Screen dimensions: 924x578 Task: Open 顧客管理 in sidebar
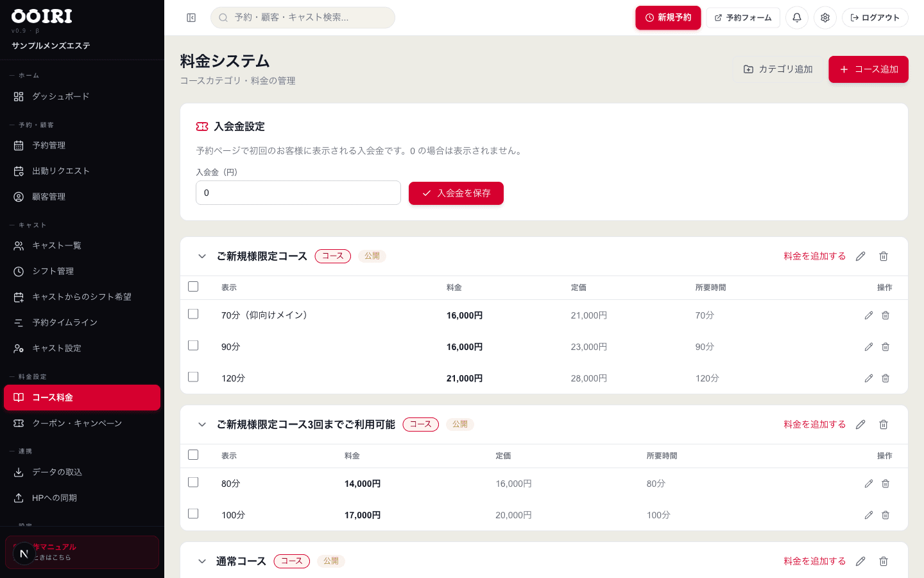pos(82,197)
